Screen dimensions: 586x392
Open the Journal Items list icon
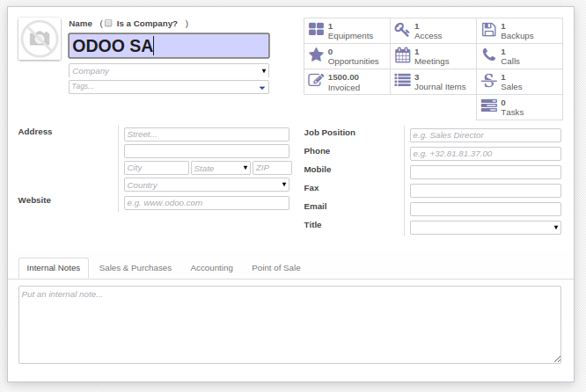(402, 81)
